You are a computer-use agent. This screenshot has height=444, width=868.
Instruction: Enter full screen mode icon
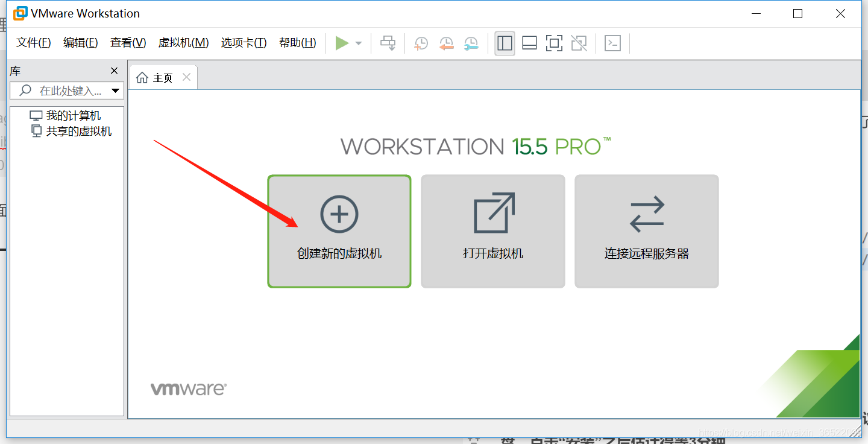[x=554, y=43]
